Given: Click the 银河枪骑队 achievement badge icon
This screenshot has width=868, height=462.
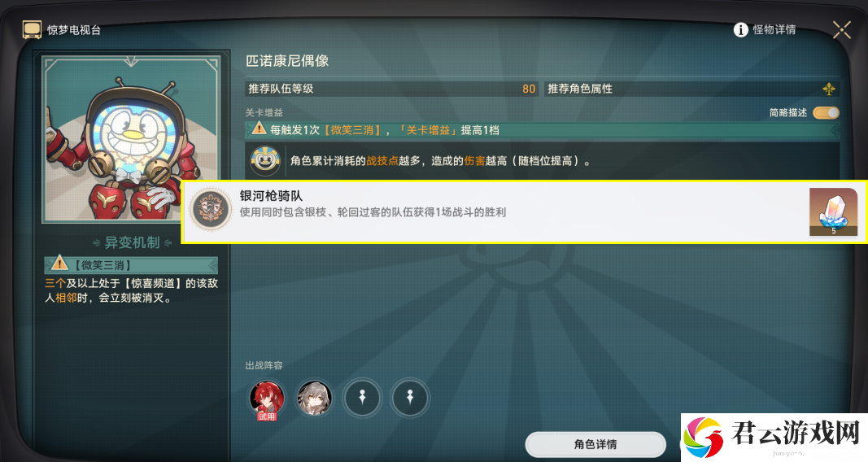Looking at the screenshot, I should 211,210.
